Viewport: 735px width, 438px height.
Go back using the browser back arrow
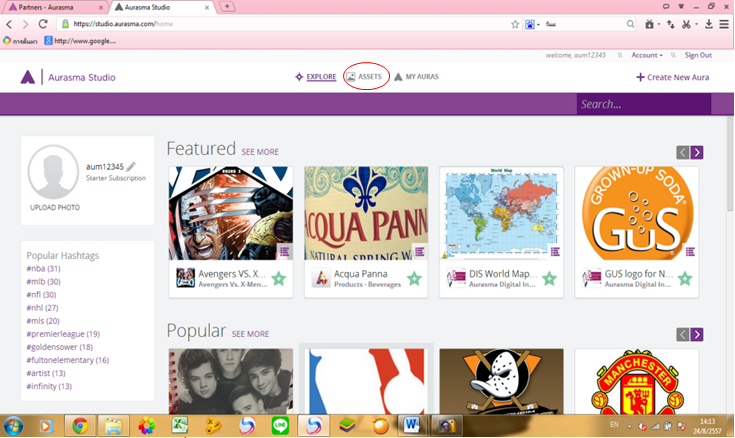tap(9, 24)
